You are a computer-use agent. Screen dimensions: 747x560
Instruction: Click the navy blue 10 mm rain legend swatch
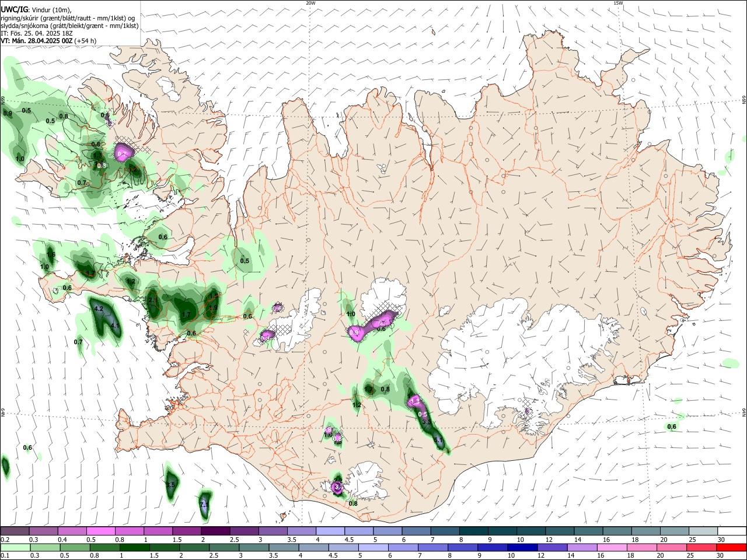(522, 547)
